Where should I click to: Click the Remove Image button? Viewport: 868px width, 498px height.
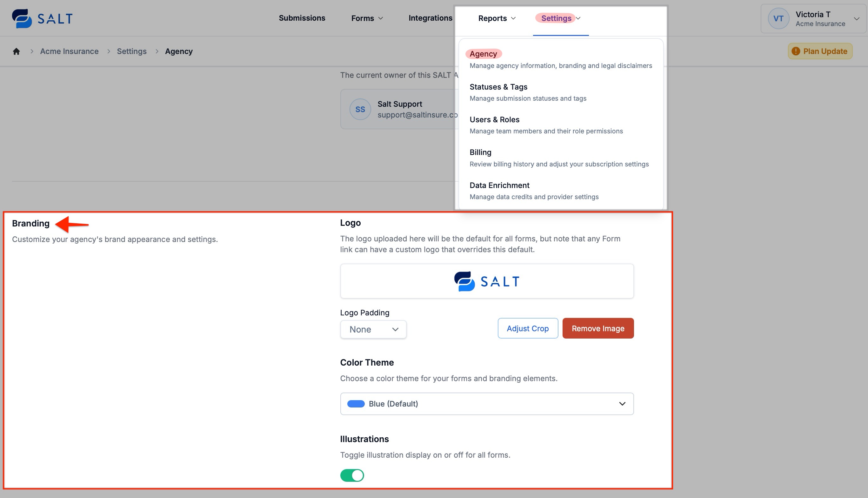[x=598, y=328]
